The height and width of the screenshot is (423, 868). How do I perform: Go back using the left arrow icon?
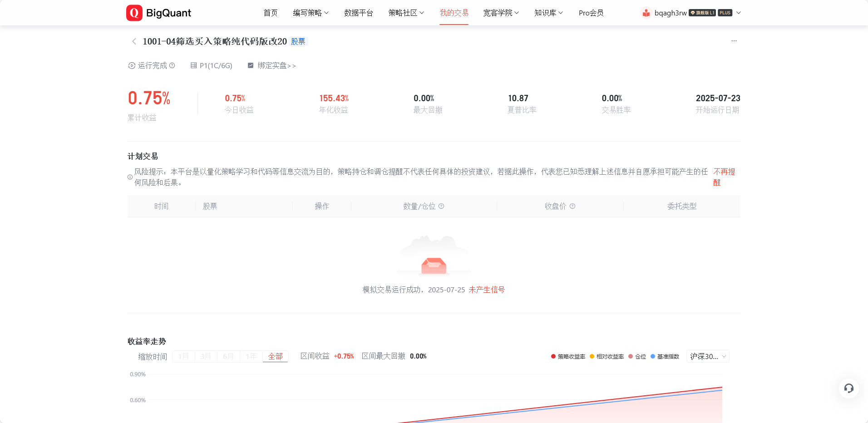pos(134,42)
